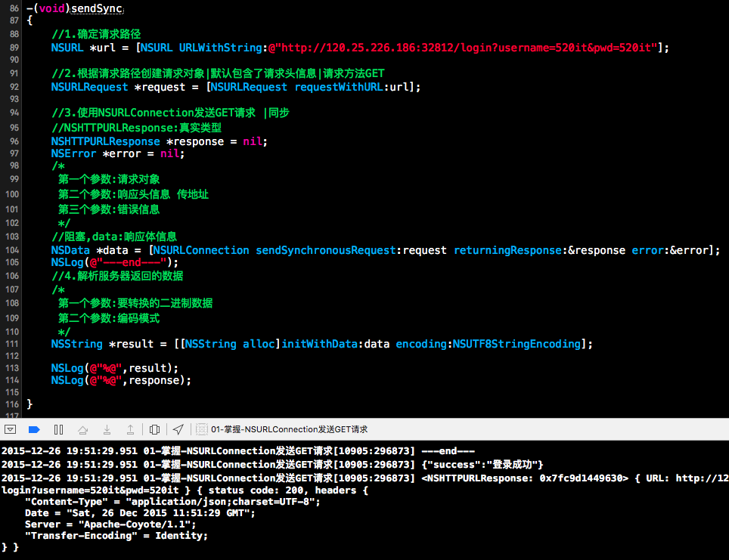Click the sendSync method name

coord(97,9)
